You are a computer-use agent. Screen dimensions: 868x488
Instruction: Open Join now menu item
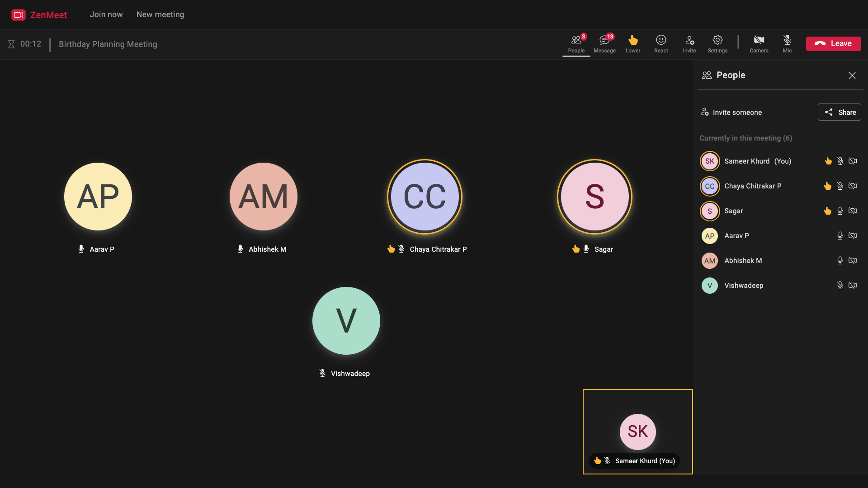click(x=106, y=14)
